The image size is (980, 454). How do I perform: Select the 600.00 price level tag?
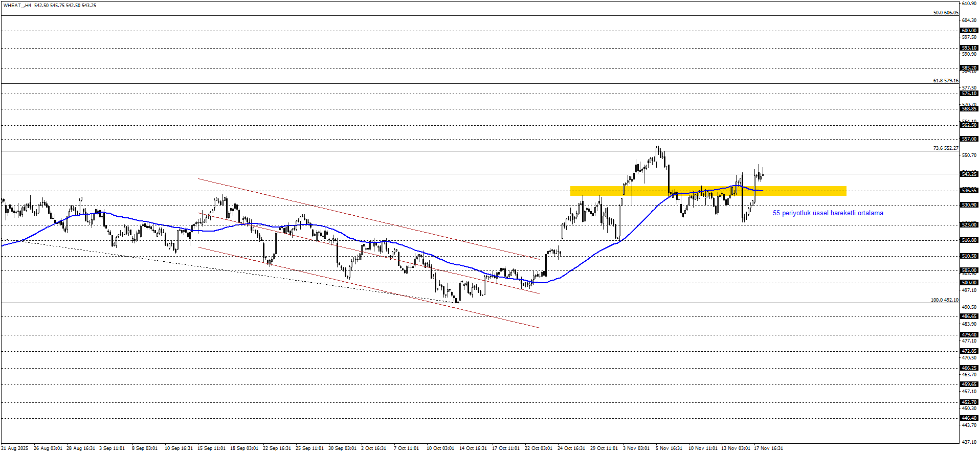969,31
